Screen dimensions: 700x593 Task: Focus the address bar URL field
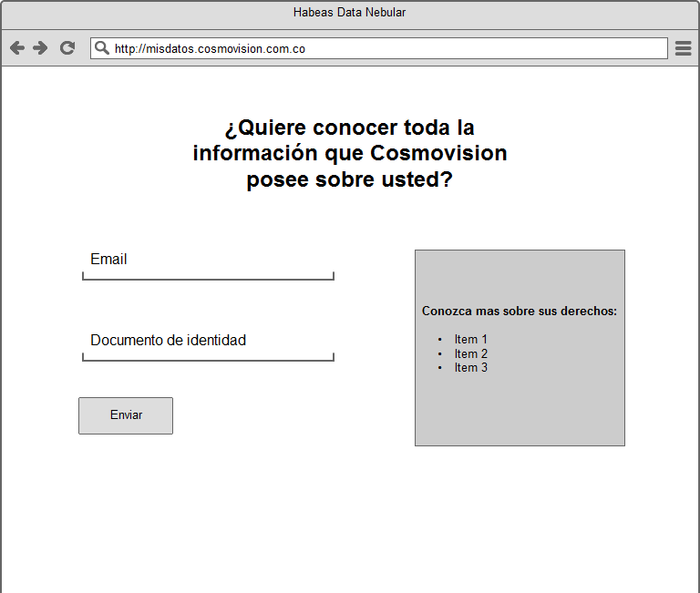tap(378, 48)
